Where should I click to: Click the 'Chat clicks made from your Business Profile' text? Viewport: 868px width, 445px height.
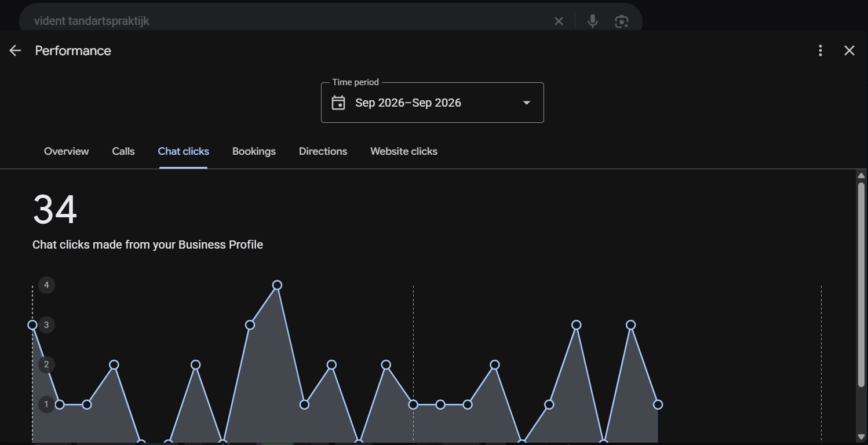148,245
